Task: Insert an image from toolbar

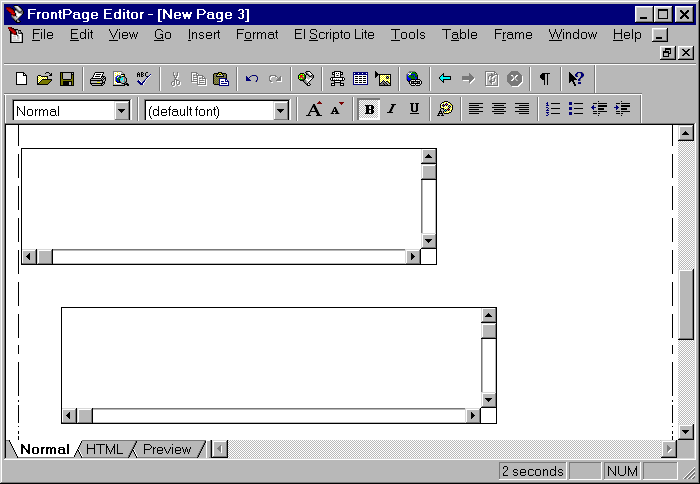Action: click(x=383, y=79)
